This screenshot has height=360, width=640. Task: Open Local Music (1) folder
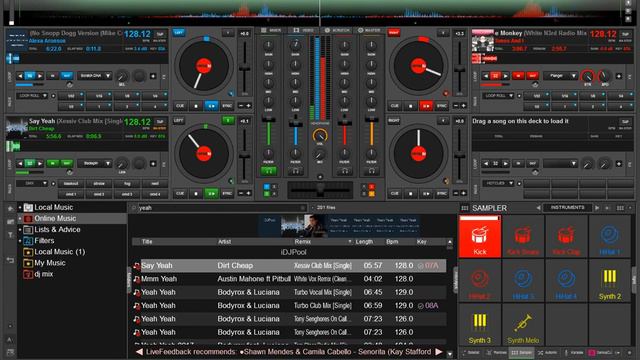60,252
